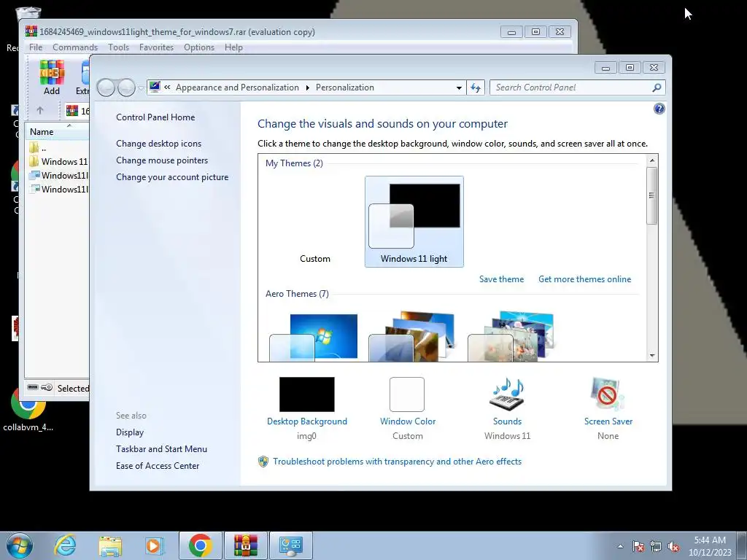Image resolution: width=747 pixels, height=560 pixels.
Task: Click the WinRAR up-one-level arrow
Action: coord(40,111)
